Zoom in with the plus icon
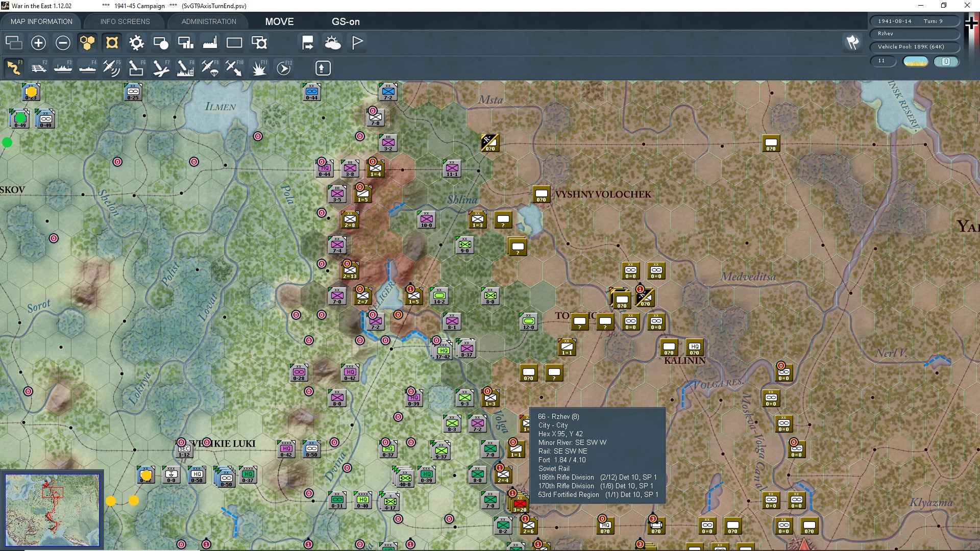 (38, 43)
